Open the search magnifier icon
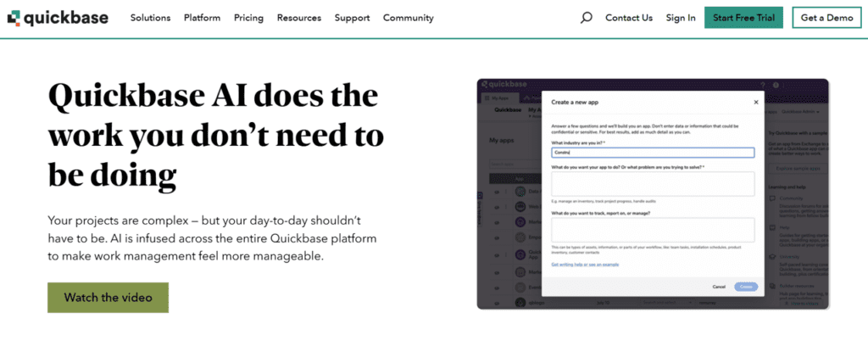 pos(587,18)
